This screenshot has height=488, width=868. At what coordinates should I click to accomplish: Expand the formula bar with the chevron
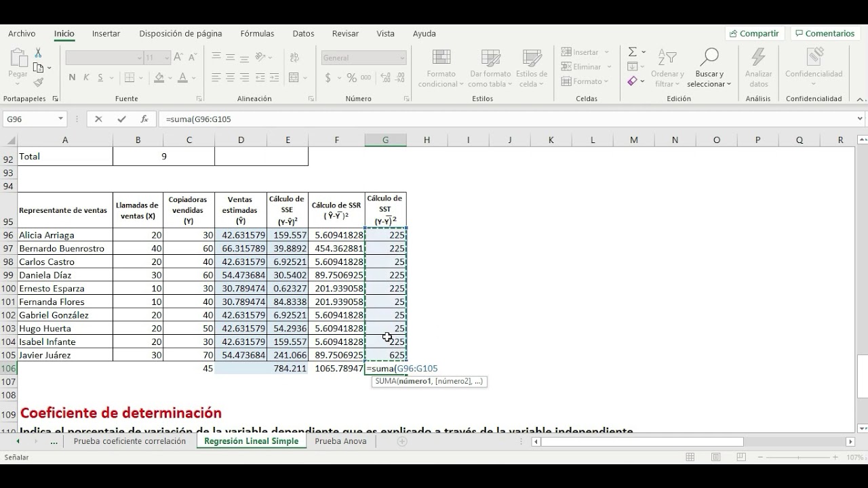pyautogui.click(x=860, y=119)
